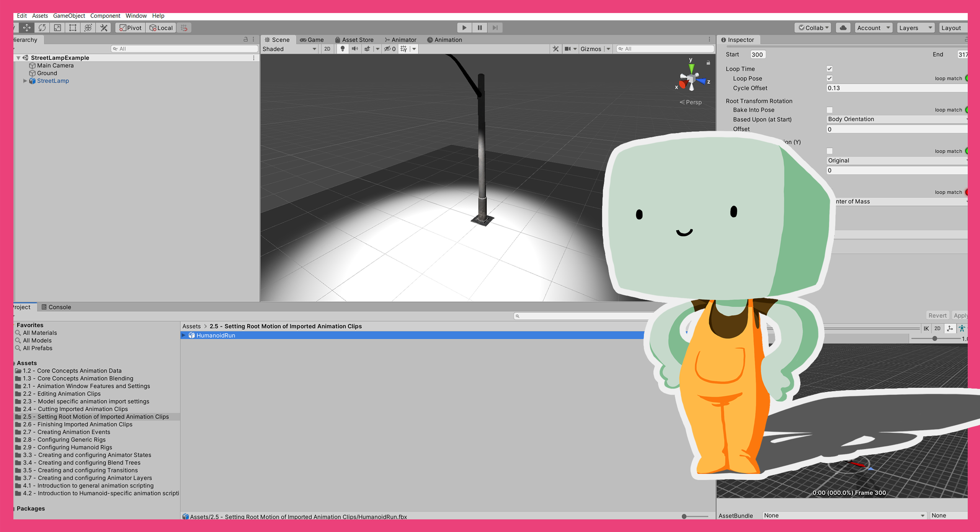980x532 pixels.
Task: Toggle scene audio with the speaker icon
Action: [x=355, y=49]
